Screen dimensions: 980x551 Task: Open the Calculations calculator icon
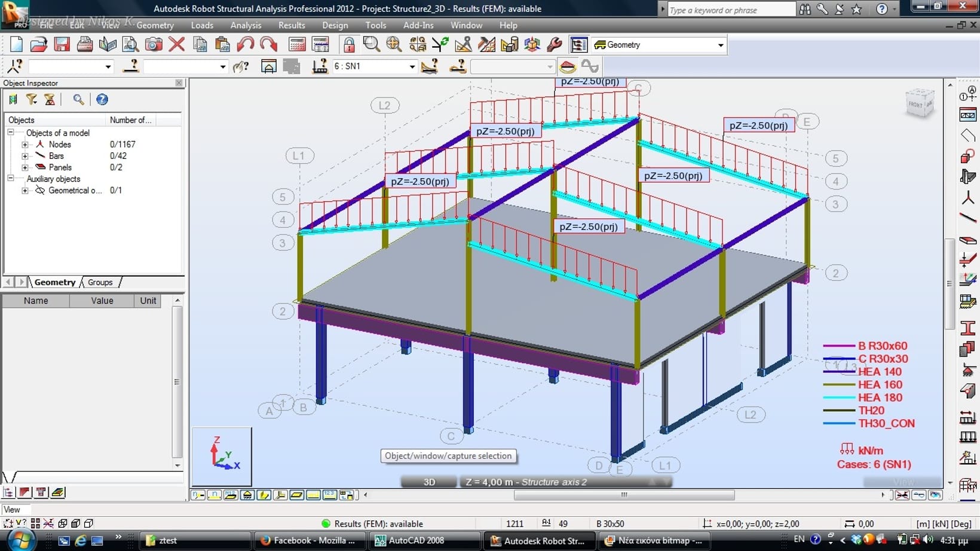297,45
